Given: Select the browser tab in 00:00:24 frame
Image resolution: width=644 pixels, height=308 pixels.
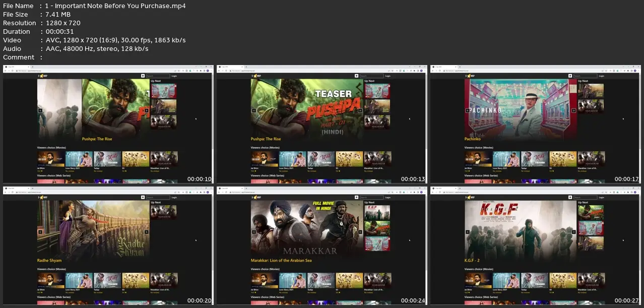Looking at the screenshot, I should click(230, 189).
